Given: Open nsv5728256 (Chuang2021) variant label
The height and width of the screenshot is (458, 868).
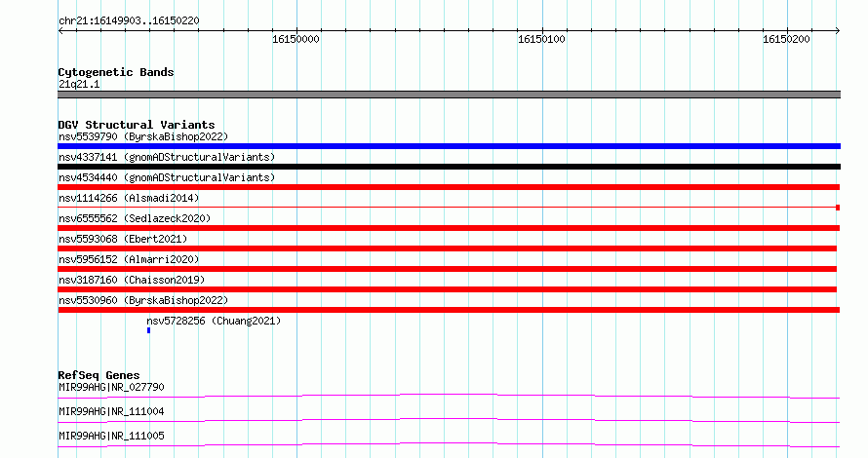Looking at the screenshot, I should [214, 321].
